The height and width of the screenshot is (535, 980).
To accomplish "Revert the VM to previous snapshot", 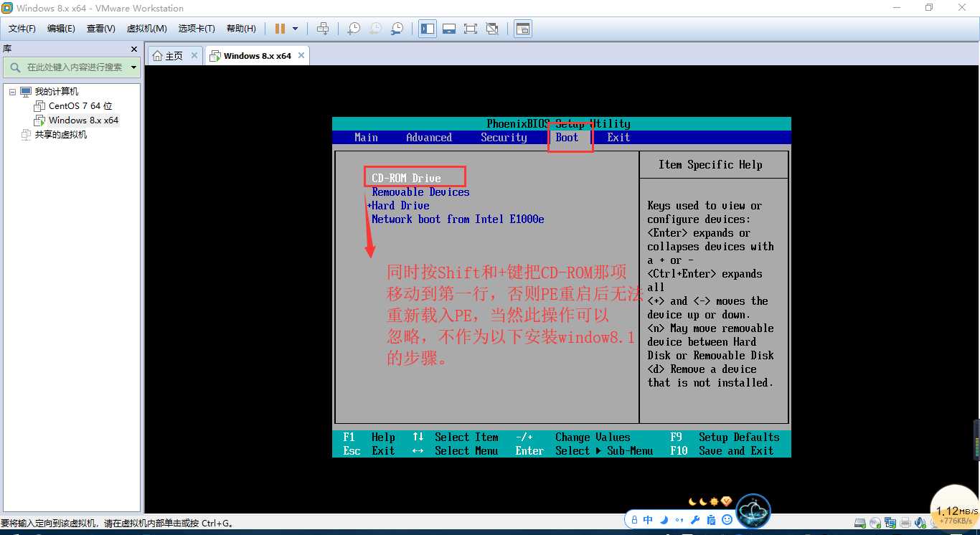I will [375, 29].
